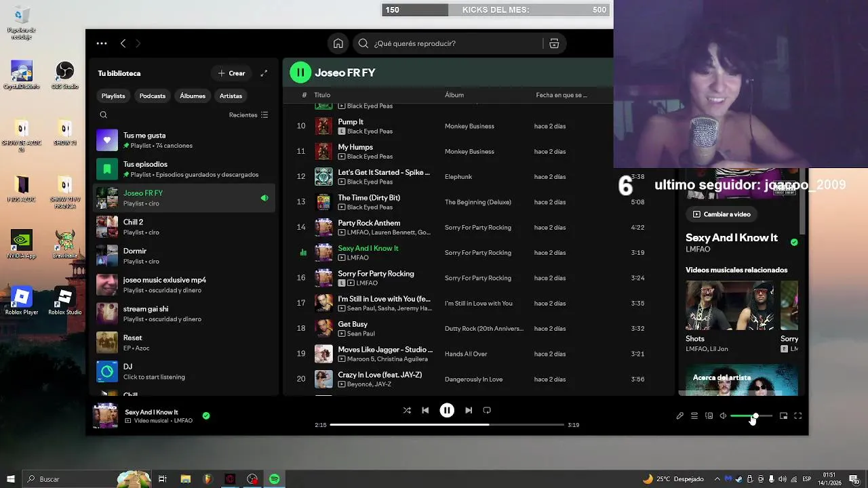The image size is (868, 488).
Task: Mute with the speaker icon
Action: [x=723, y=416]
